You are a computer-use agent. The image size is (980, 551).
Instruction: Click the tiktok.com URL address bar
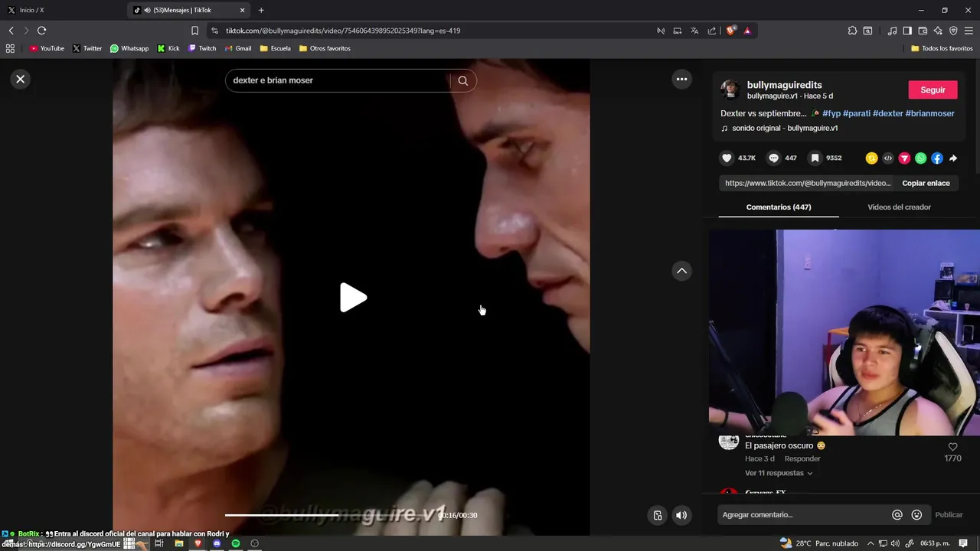tap(429, 31)
